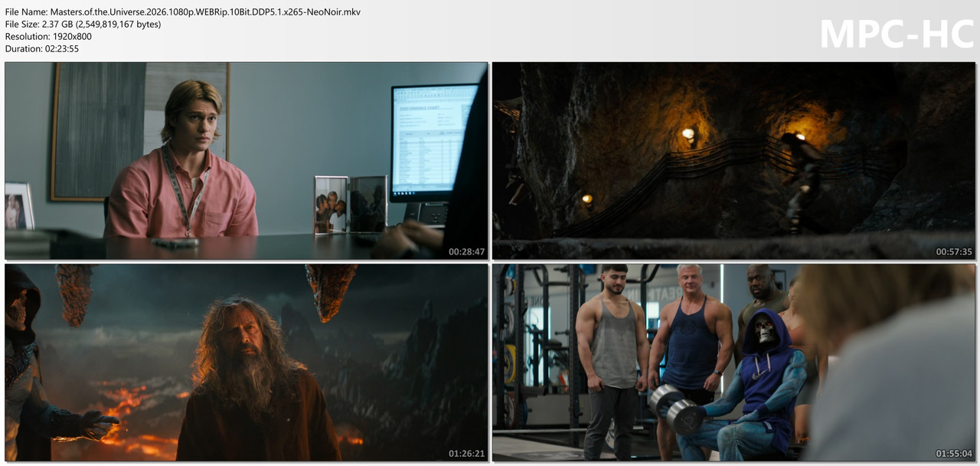
Task: Click the File Name text line
Action: [183, 12]
